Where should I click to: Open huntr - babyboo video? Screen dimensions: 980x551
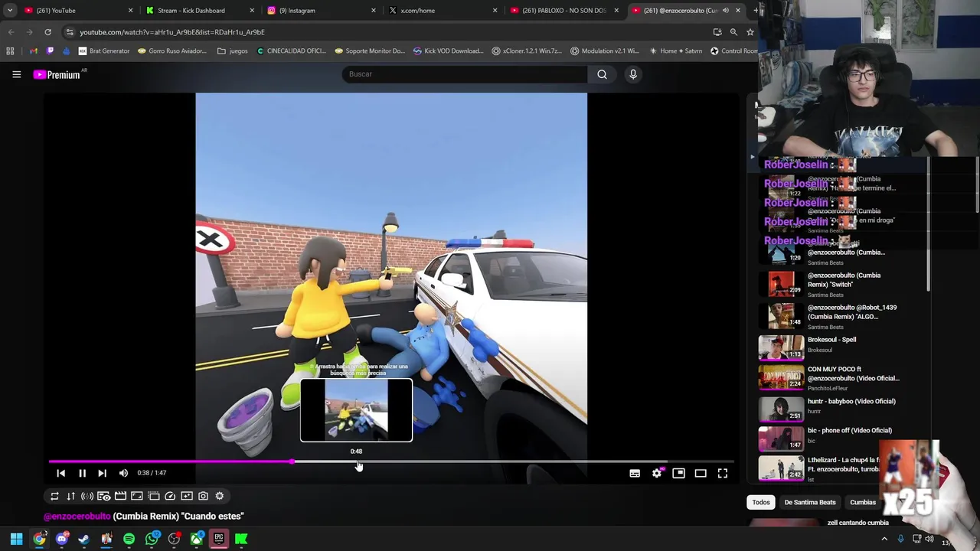829,409
